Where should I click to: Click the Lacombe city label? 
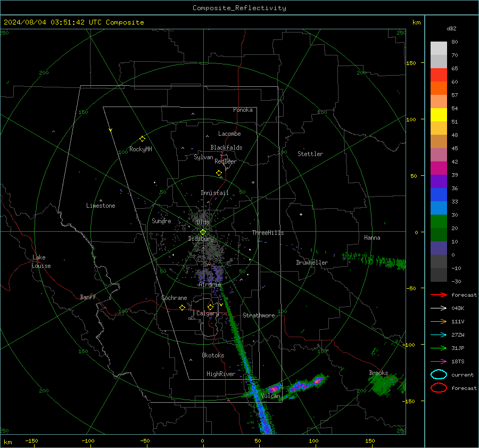(x=229, y=134)
